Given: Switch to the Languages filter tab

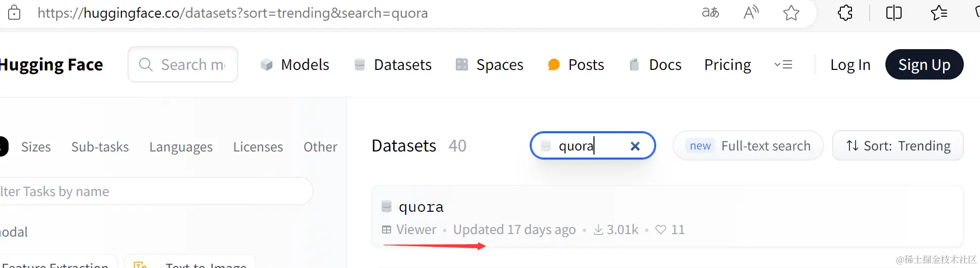Looking at the screenshot, I should [181, 147].
